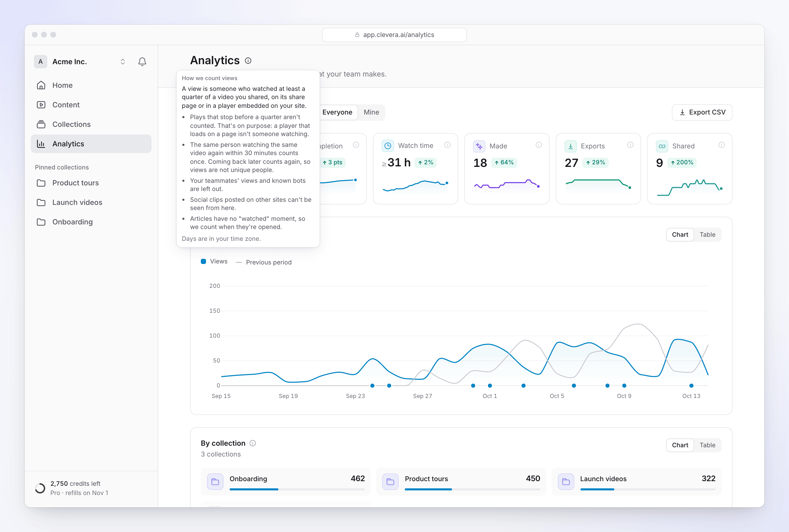Click the Onboarding count 462
This screenshot has height=532, width=789.
pos(358,478)
